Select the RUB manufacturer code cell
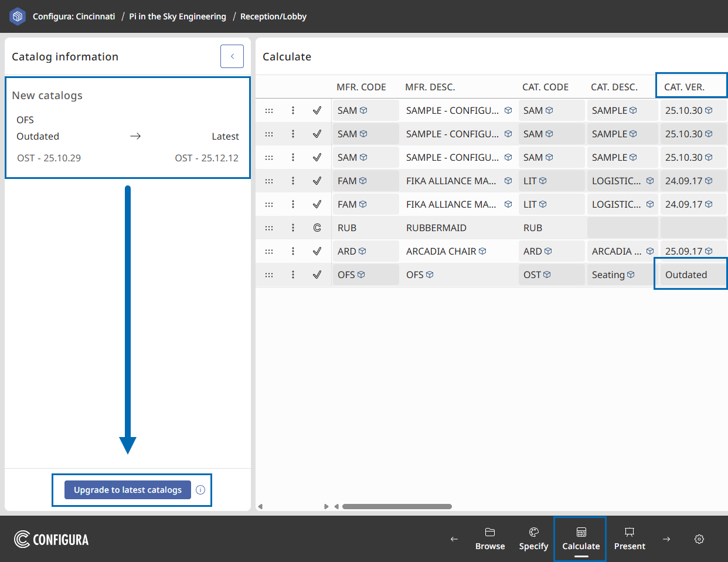728x562 pixels. (366, 228)
